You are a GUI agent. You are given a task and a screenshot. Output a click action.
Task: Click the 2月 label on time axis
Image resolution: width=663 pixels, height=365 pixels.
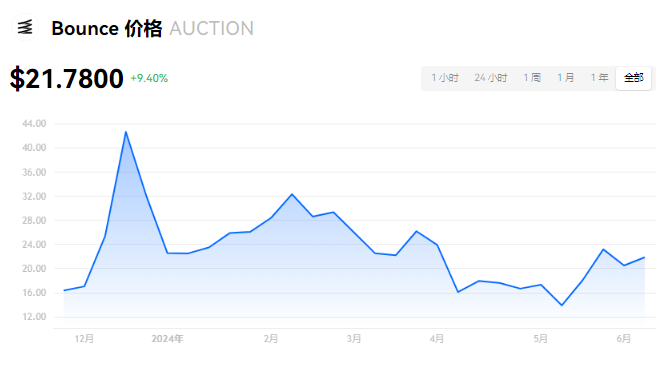tap(271, 339)
